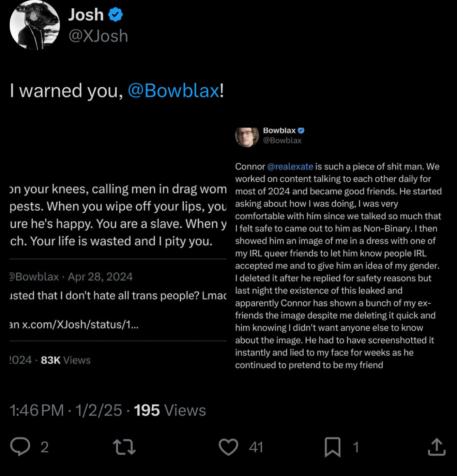Click the Josh display name
This screenshot has height=476, width=457.
(x=86, y=15)
